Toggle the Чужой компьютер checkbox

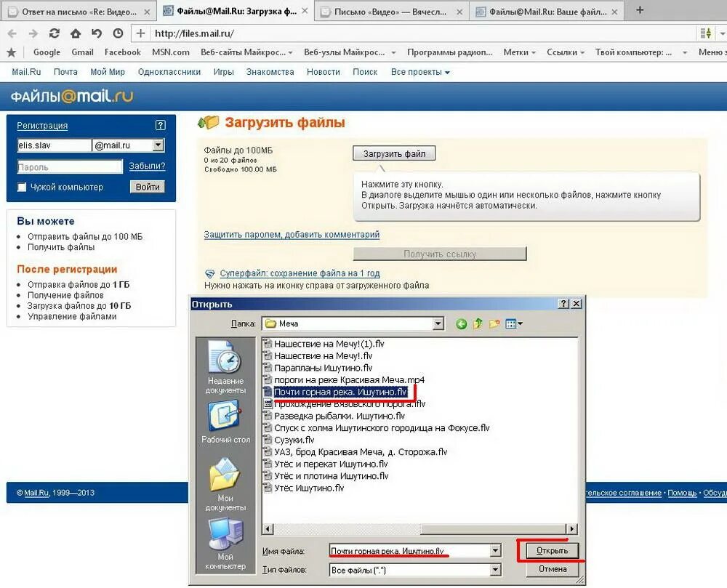(21, 188)
